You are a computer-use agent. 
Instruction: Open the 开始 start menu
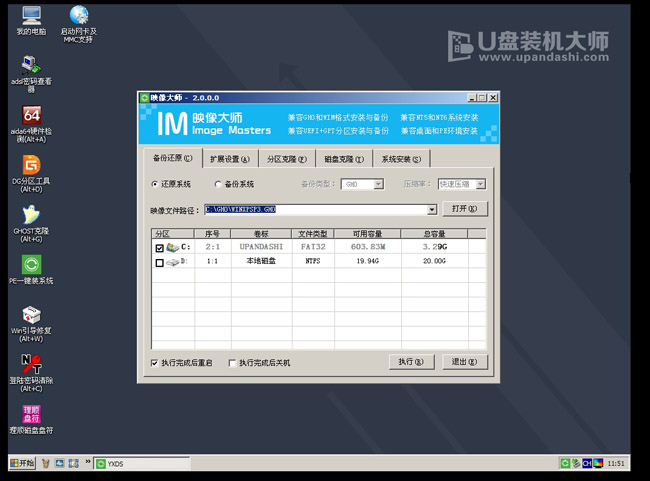[22, 463]
